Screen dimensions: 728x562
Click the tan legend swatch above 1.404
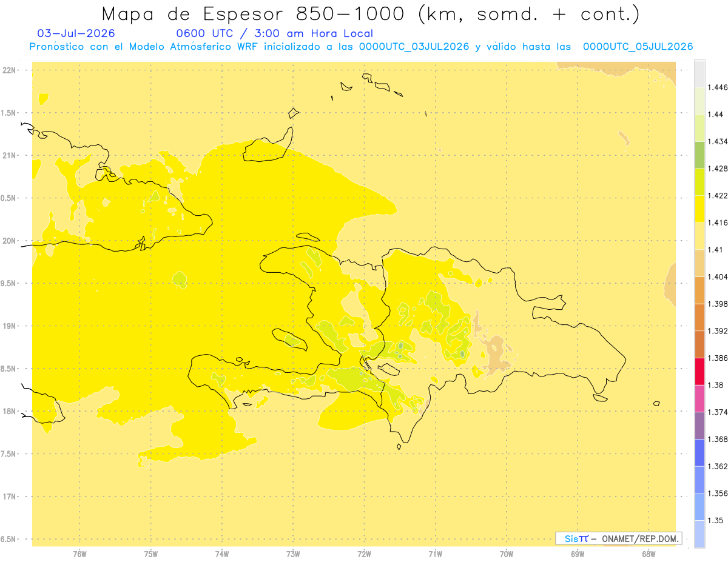click(699, 263)
